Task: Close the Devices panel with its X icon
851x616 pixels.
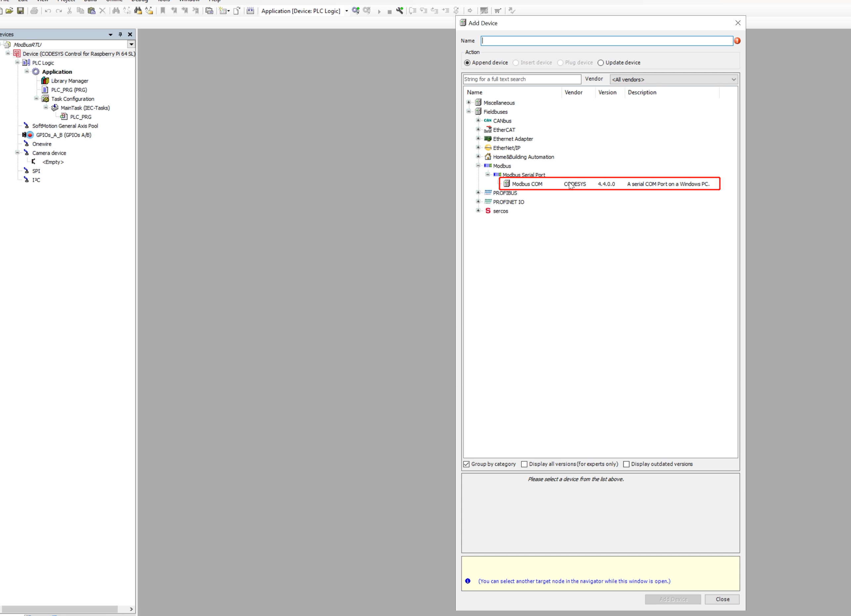Action: click(130, 34)
